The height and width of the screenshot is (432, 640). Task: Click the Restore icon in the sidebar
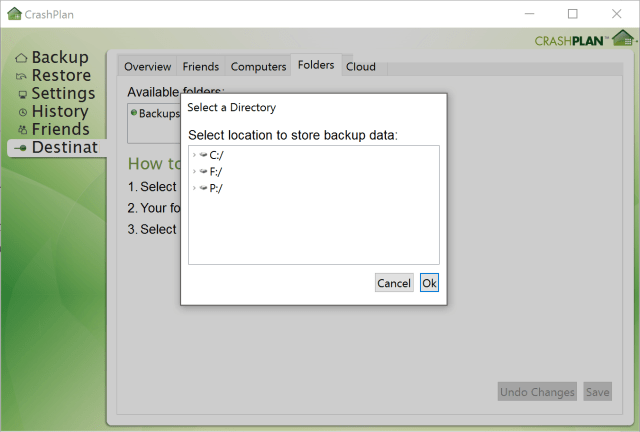(21, 77)
